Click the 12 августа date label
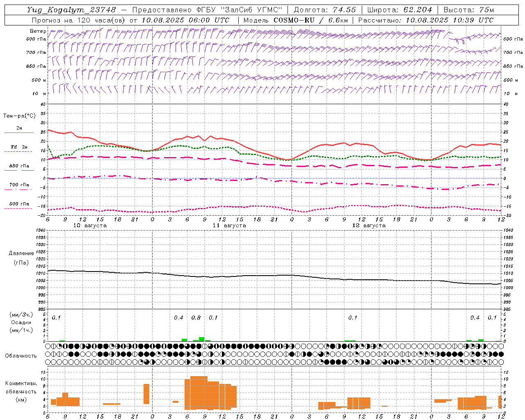Image resolution: width=525 pixels, height=420 pixels. click(x=369, y=226)
